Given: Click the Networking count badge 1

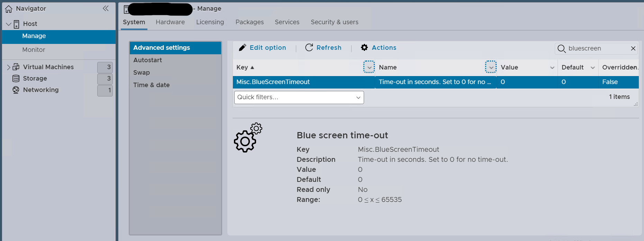Looking at the screenshot, I should 105,91.
